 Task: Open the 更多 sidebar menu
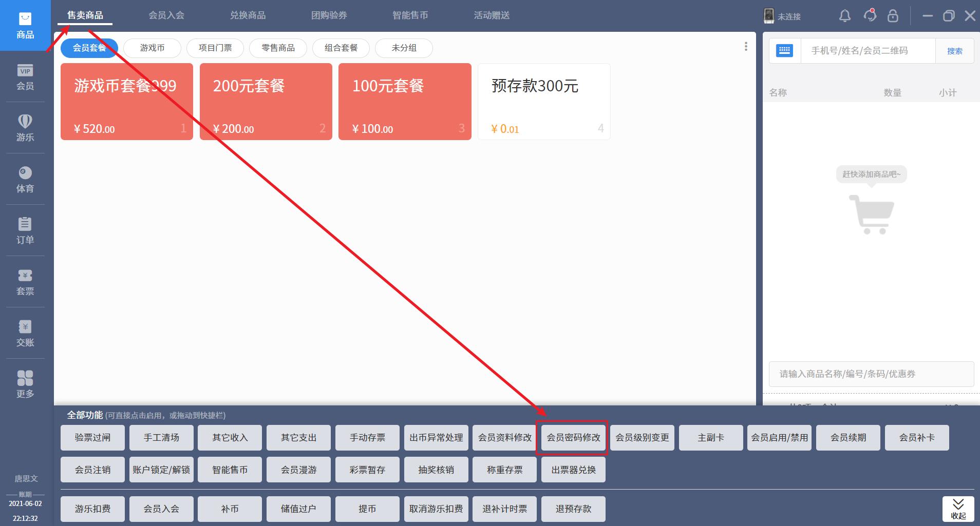[x=25, y=385]
